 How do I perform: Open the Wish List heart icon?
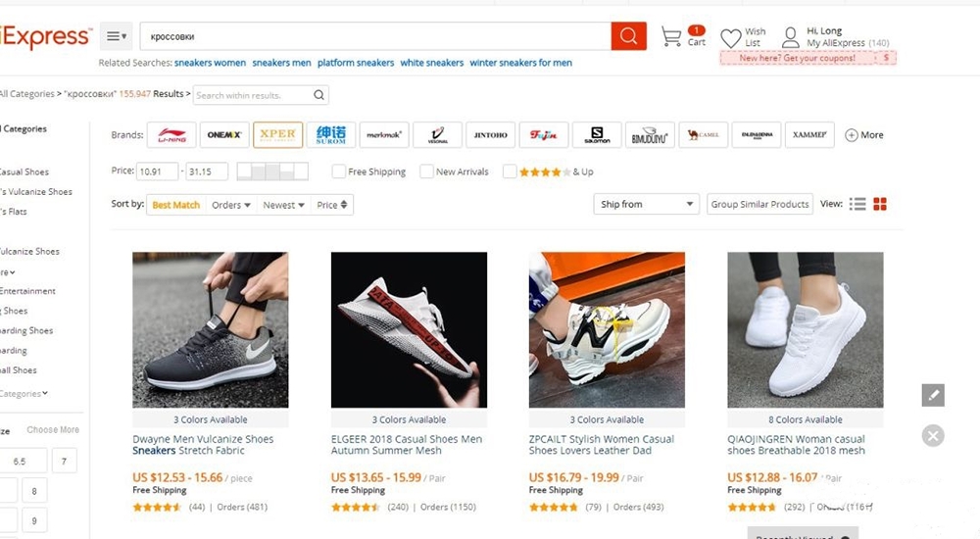pyautogui.click(x=731, y=38)
